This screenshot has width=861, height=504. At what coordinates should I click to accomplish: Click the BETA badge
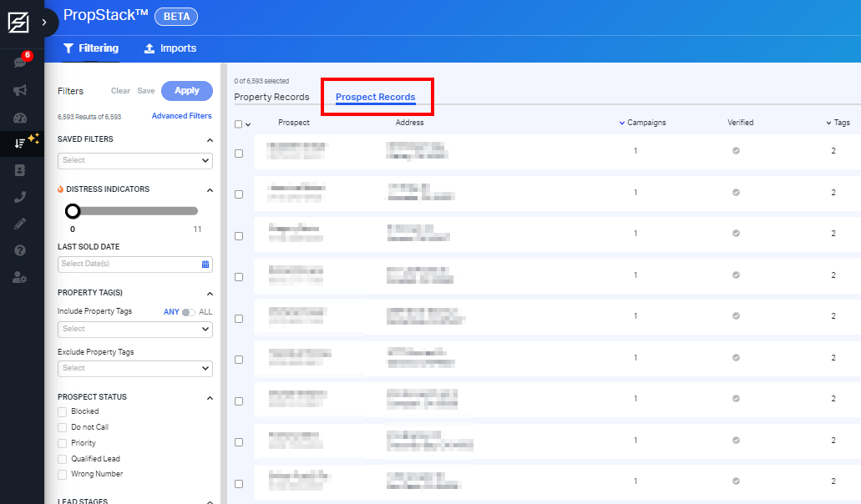coord(176,17)
